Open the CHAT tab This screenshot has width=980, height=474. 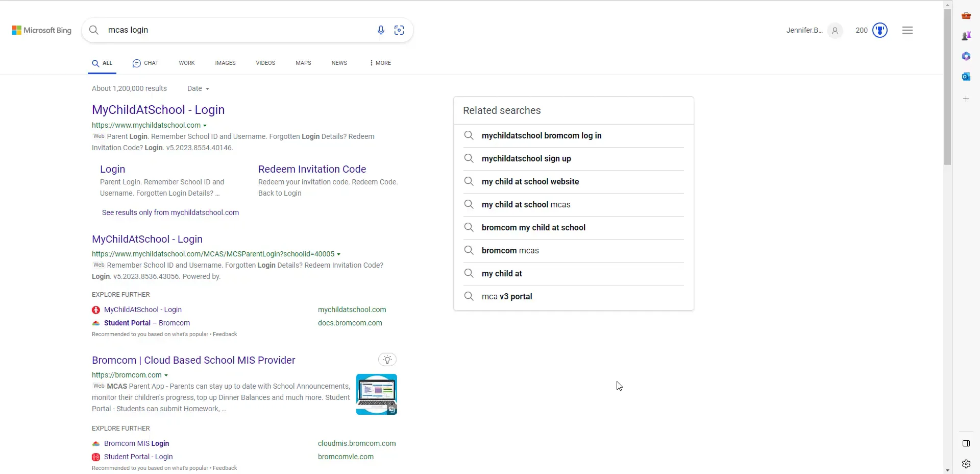tap(145, 63)
